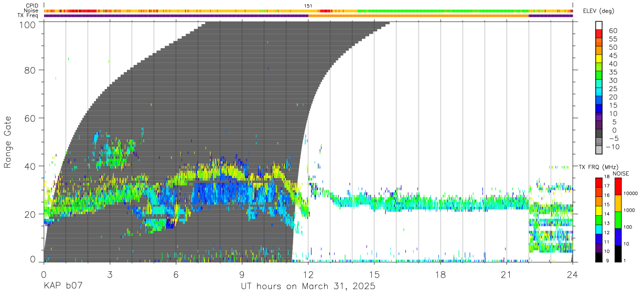The image size is (644, 297).
Task: Select the red top segment of TX FRQ colorbar
Action: 599,181
